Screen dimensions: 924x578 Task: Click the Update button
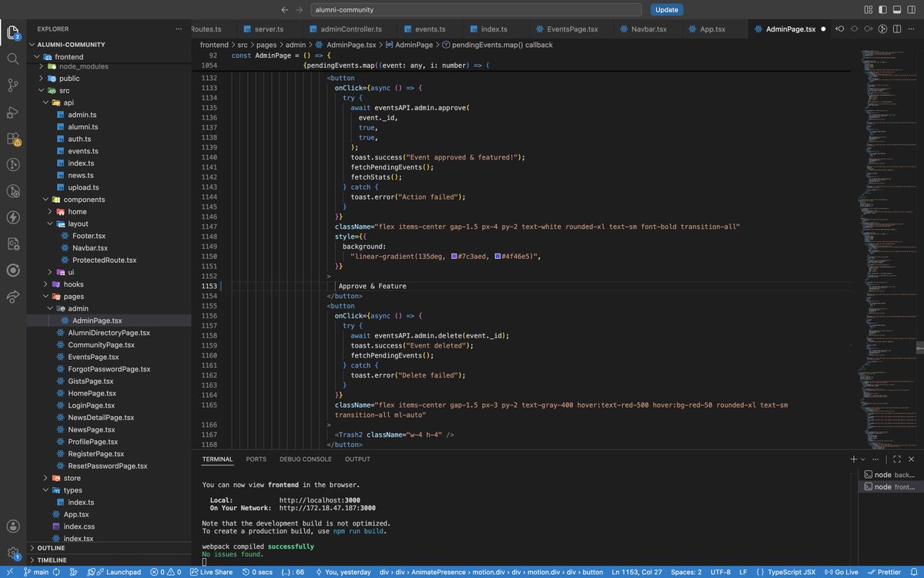(x=666, y=10)
